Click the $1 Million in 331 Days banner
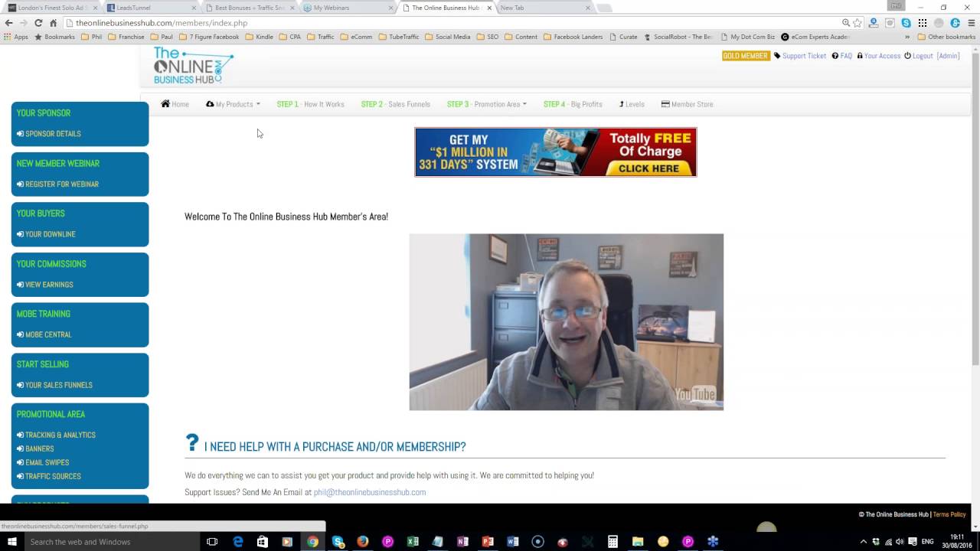 coord(556,152)
